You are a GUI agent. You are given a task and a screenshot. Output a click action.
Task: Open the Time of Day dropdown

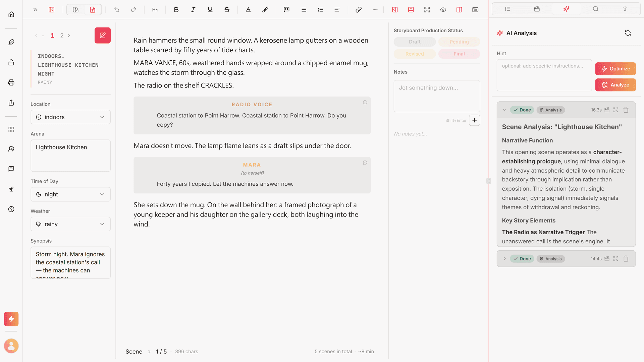click(x=70, y=194)
